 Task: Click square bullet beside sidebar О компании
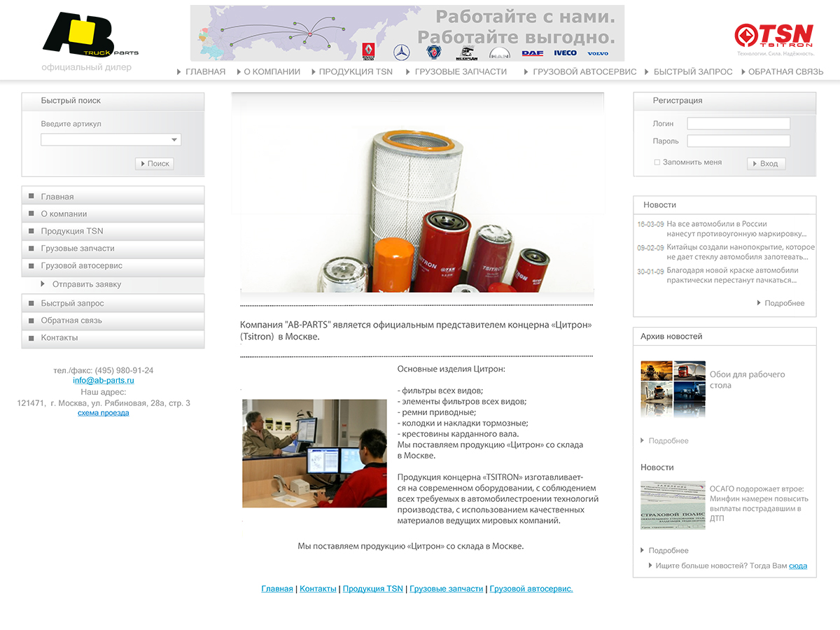31,213
